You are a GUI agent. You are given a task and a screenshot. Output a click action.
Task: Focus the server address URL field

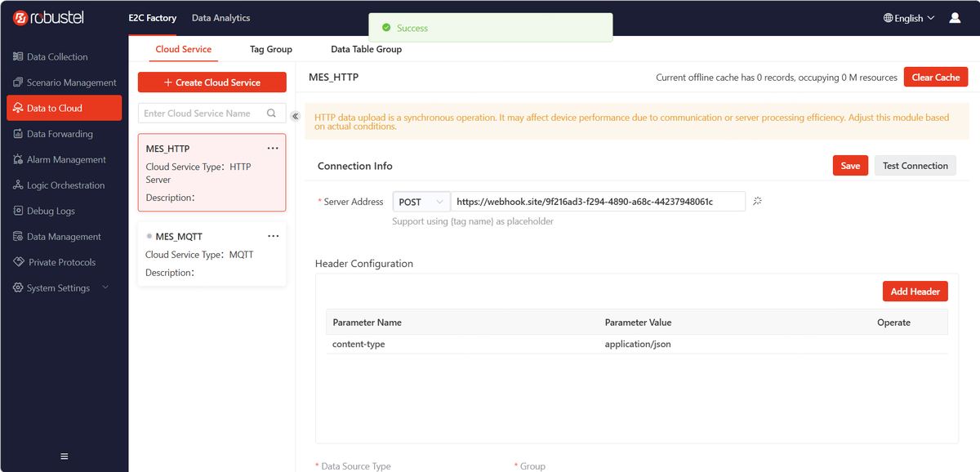pyautogui.click(x=599, y=202)
